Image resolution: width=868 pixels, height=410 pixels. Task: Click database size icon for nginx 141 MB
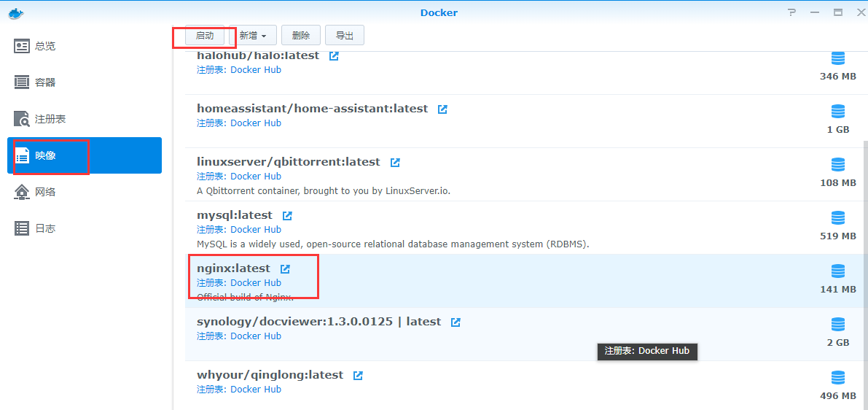838,271
